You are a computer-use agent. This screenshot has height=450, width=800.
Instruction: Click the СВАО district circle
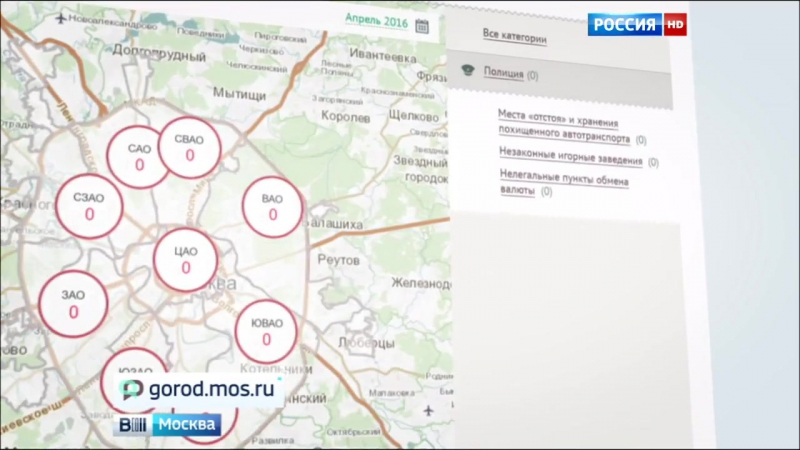(x=190, y=148)
